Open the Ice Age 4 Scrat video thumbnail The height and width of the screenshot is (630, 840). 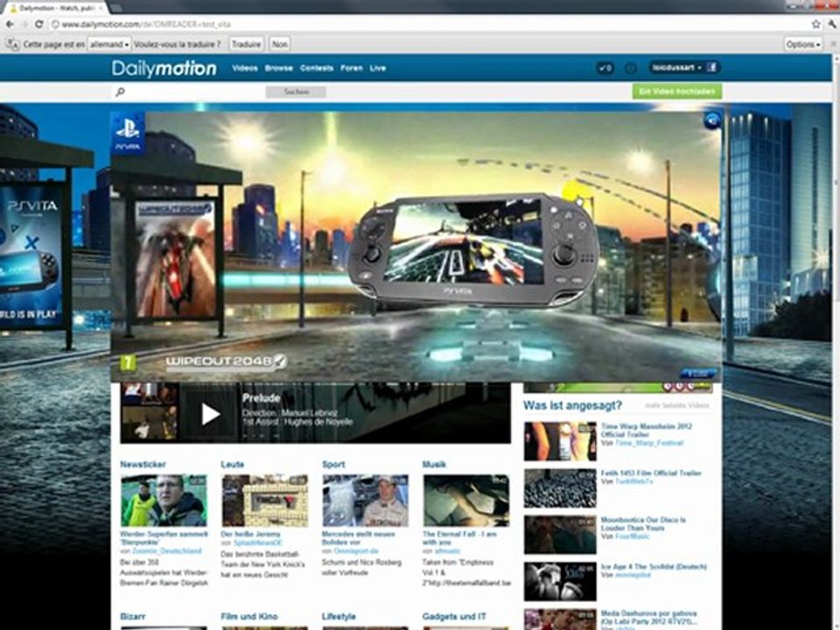pyautogui.click(x=560, y=581)
